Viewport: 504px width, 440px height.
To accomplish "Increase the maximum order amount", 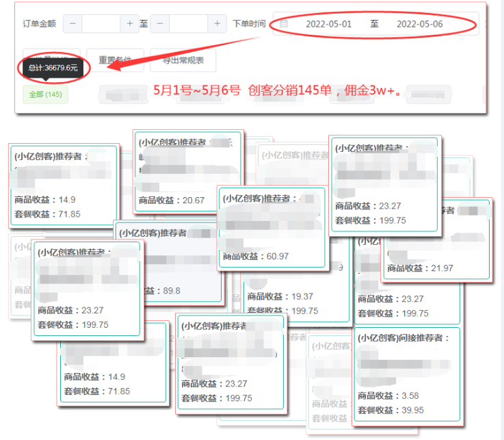I will click(217, 23).
